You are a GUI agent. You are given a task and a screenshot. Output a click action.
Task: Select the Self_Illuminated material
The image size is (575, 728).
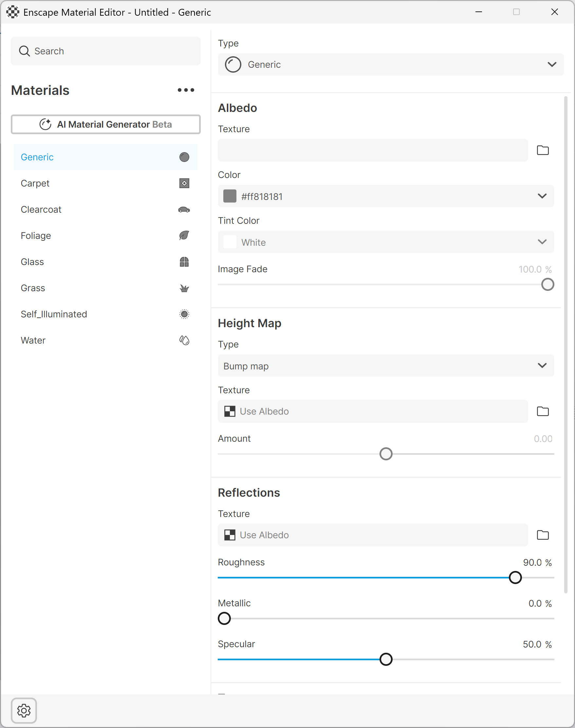coord(106,314)
